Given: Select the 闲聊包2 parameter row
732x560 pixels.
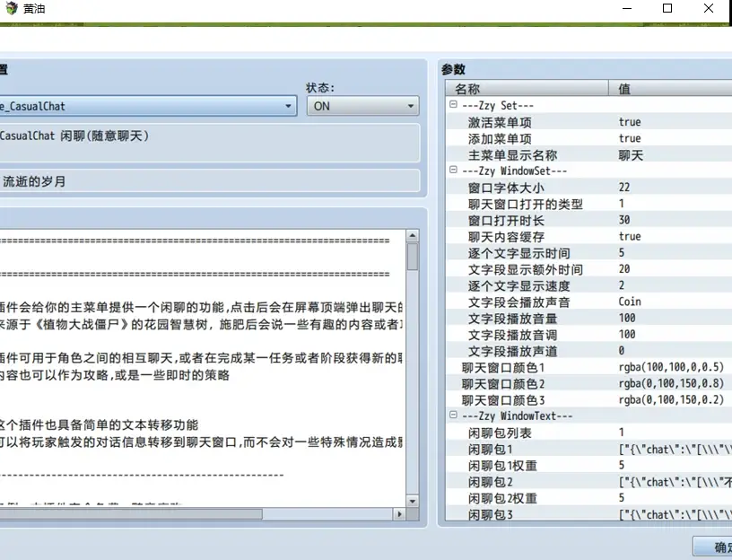Looking at the screenshot, I should tap(589, 482).
